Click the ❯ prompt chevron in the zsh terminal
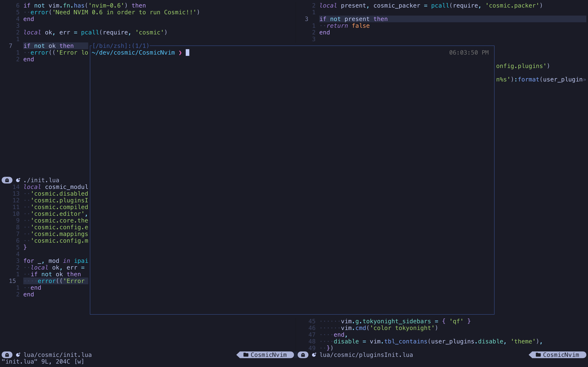The image size is (588, 367). point(180,53)
